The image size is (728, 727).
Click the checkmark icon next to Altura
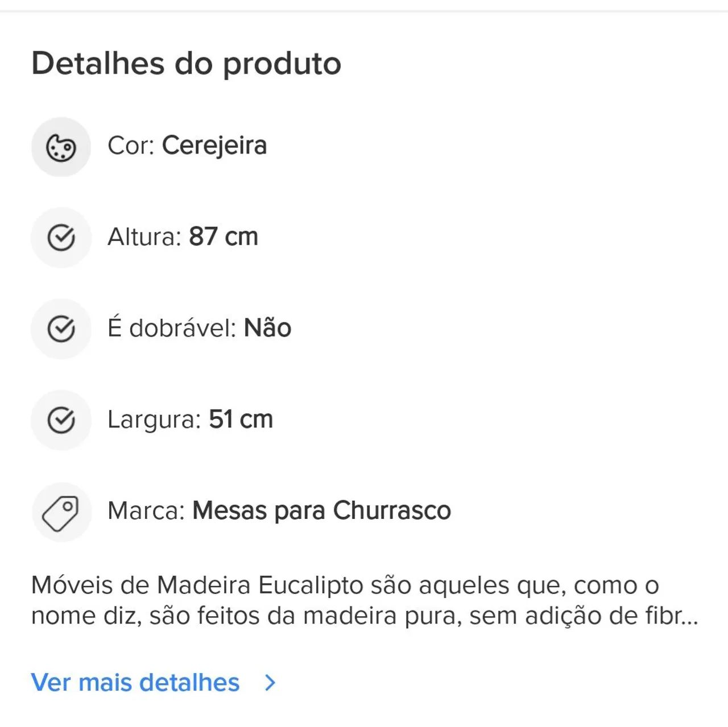click(x=61, y=238)
